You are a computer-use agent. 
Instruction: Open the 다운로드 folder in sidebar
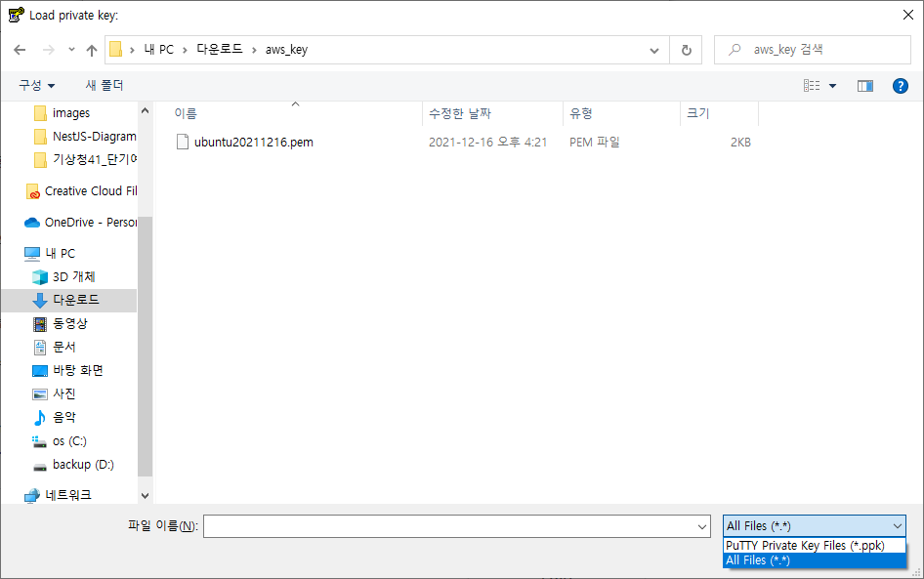(72, 300)
